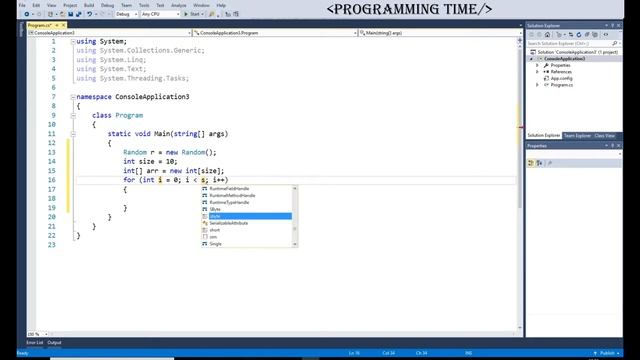The height and width of the screenshot is (360, 640).
Task: Click the Comment lines toolbar icon
Action: coord(228,14)
